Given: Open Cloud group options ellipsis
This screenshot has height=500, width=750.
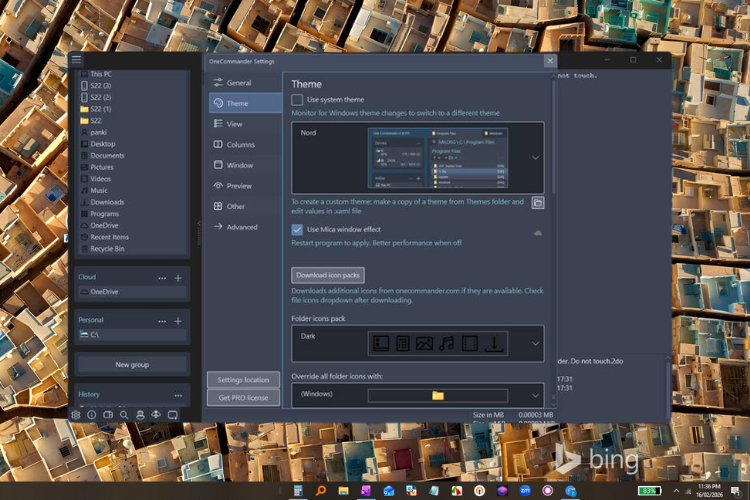Looking at the screenshot, I should point(162,278).
